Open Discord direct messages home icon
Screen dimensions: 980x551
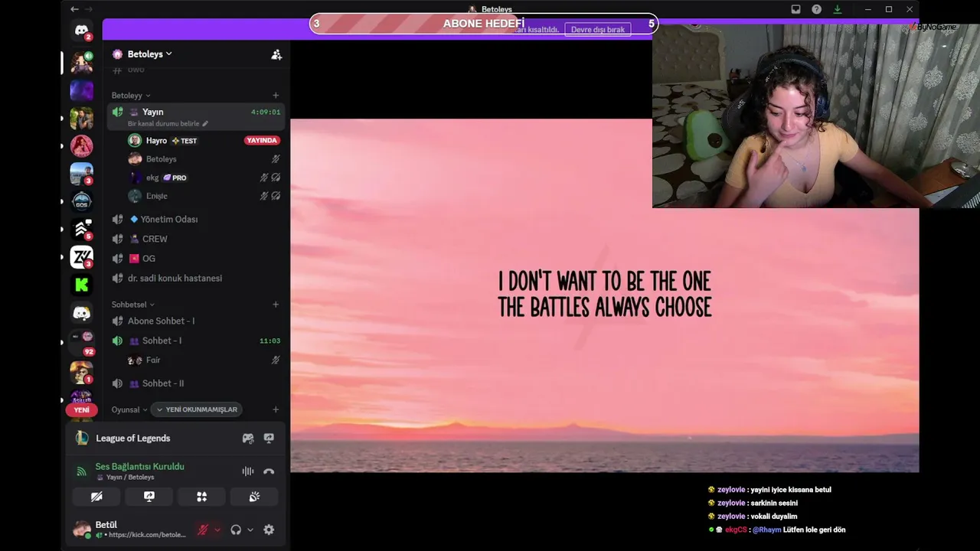(x=82, y=31)
